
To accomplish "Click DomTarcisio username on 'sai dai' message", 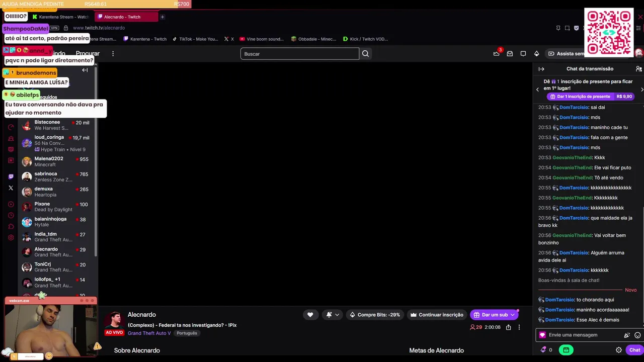I will point(574,107).
